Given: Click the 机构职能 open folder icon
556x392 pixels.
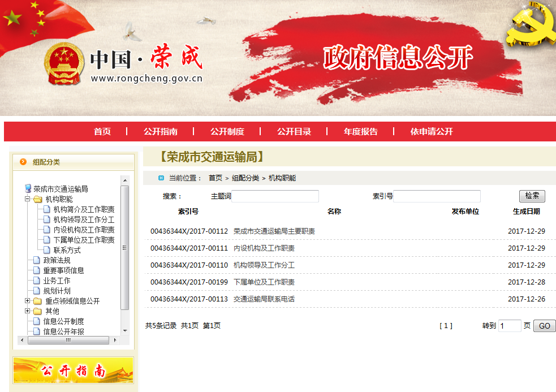Looking at the screenshot, I should [38, 199].
